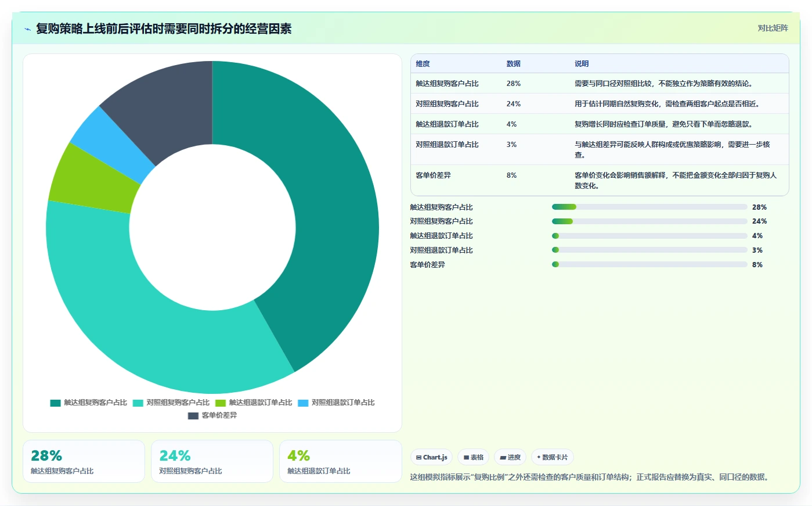This screenshot has width=812, height=506.
Task: Open the 28% 触达组复购客户占比 stat card
Action: pos(84,461)
